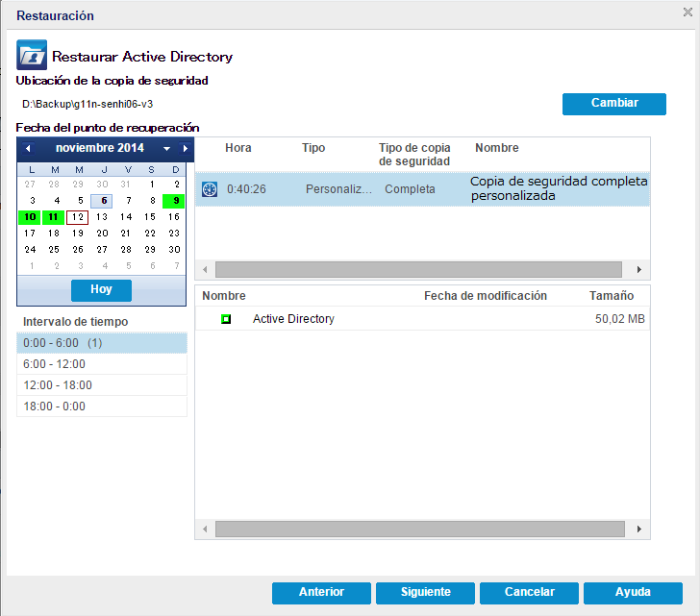700x616 pixels.
Task: Click the D:\Backup\g11n-senhi06-v3 path
Action: pyautogui.click(x=87, y=105)
